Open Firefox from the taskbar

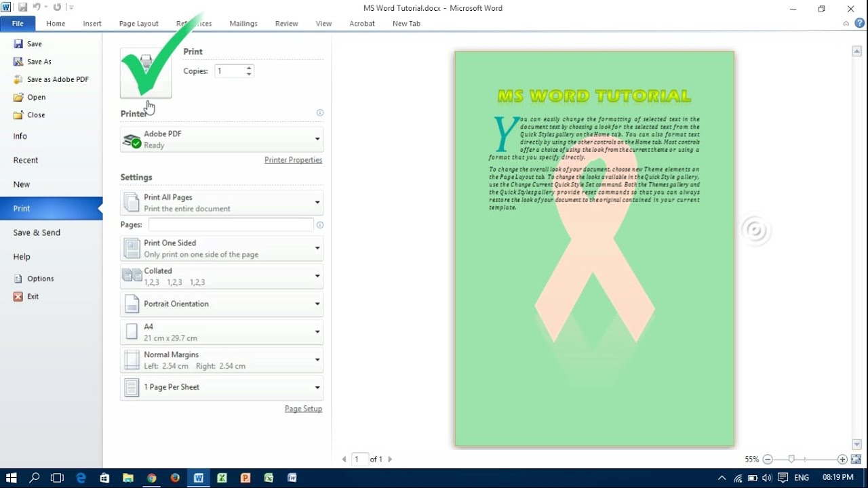click(175, 478)
